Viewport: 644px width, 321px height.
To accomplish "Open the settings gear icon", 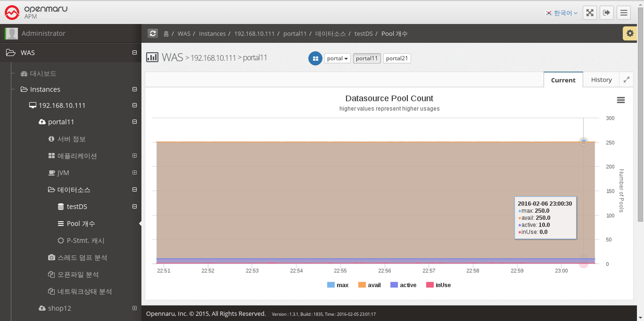I will 630,33.
